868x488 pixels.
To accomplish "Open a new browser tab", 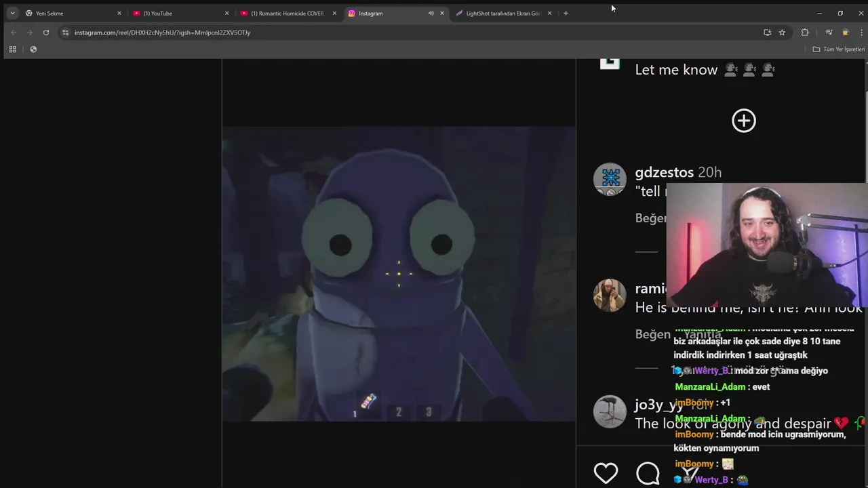I will pos(566,13).
